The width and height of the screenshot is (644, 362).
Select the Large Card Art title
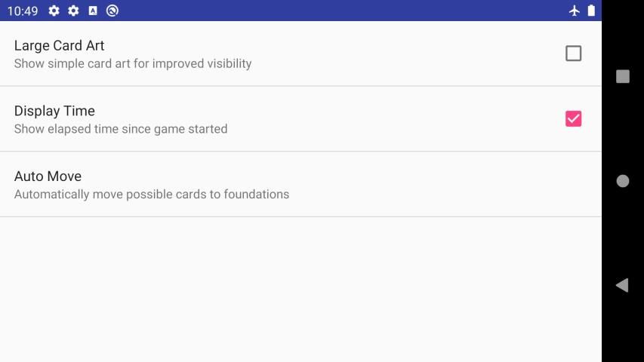click(x=59, y=45)
